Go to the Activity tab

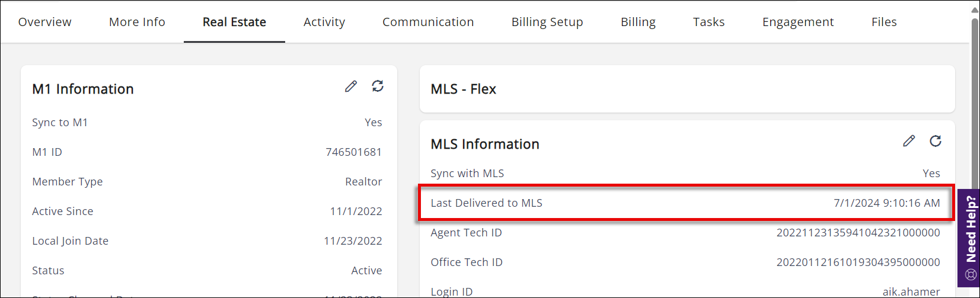pos(324,22)
